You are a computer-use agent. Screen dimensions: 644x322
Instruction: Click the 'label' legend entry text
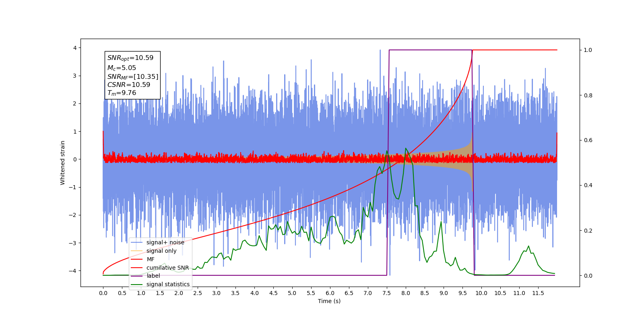point(153,276)
